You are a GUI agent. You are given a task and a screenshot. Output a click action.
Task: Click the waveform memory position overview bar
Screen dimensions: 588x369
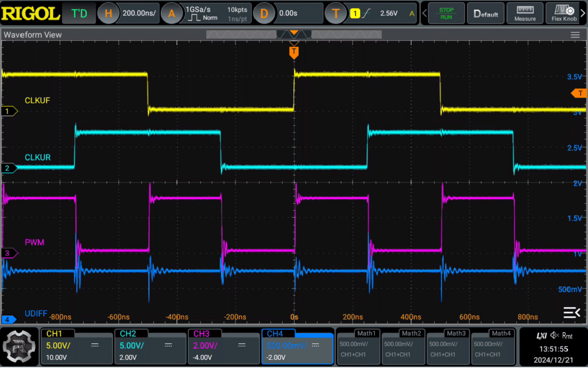[x=293, y=34]
